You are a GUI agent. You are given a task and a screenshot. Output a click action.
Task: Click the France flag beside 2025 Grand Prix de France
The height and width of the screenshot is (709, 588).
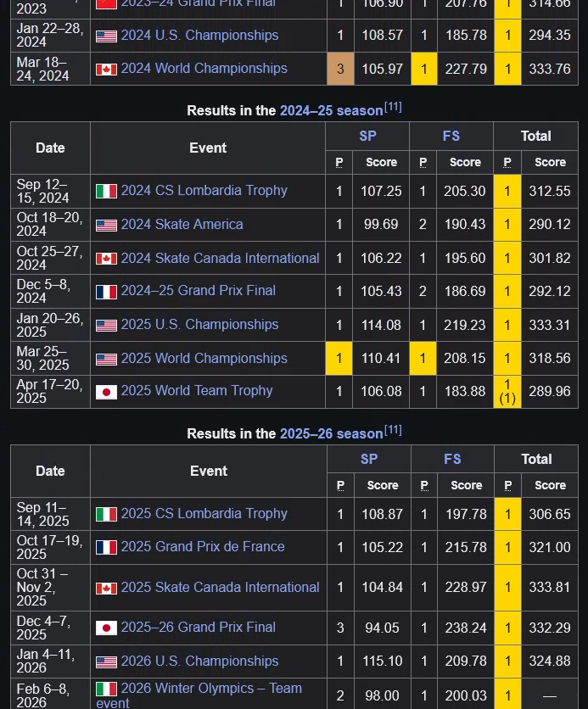(x=106, y=548)
